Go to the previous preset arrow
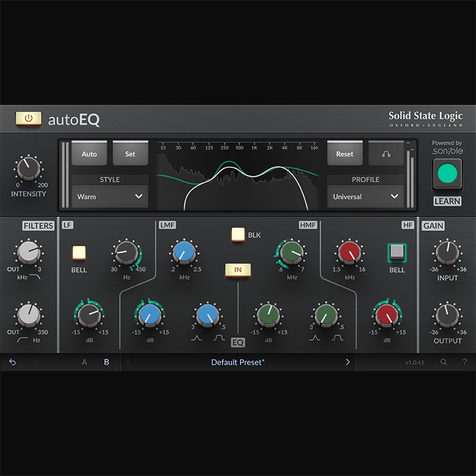Image resolution: width=476 pixels, height=476 pixels. (x=128, y=362)
